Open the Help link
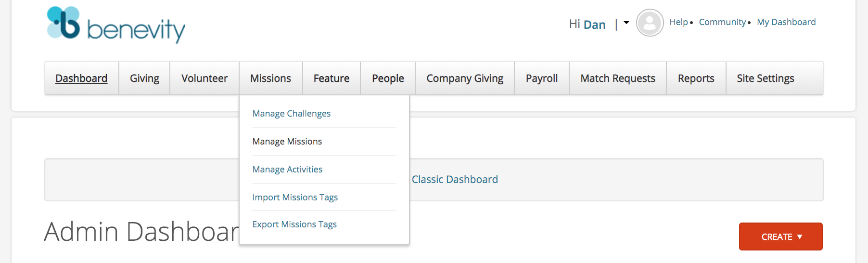Screen dimensions: 868x263 point(678,22)
